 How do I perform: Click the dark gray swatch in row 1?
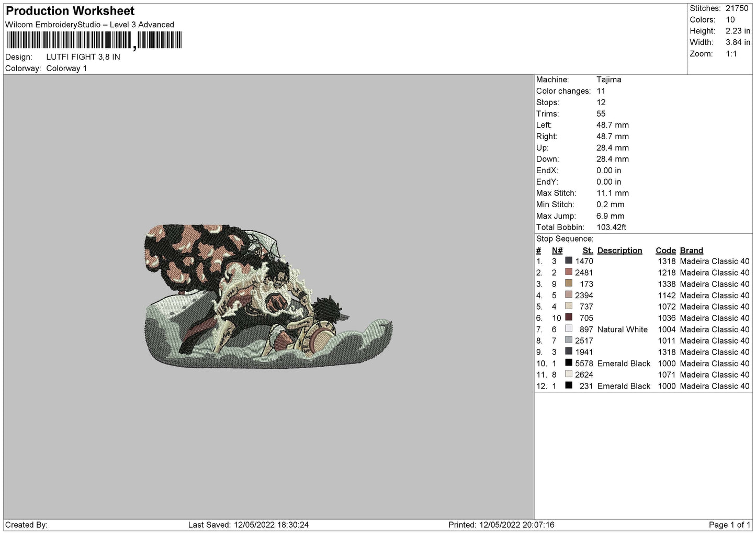tap(569, 260)
